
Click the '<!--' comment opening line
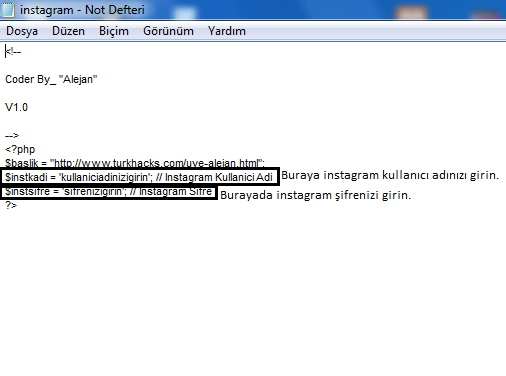(13, 52)
